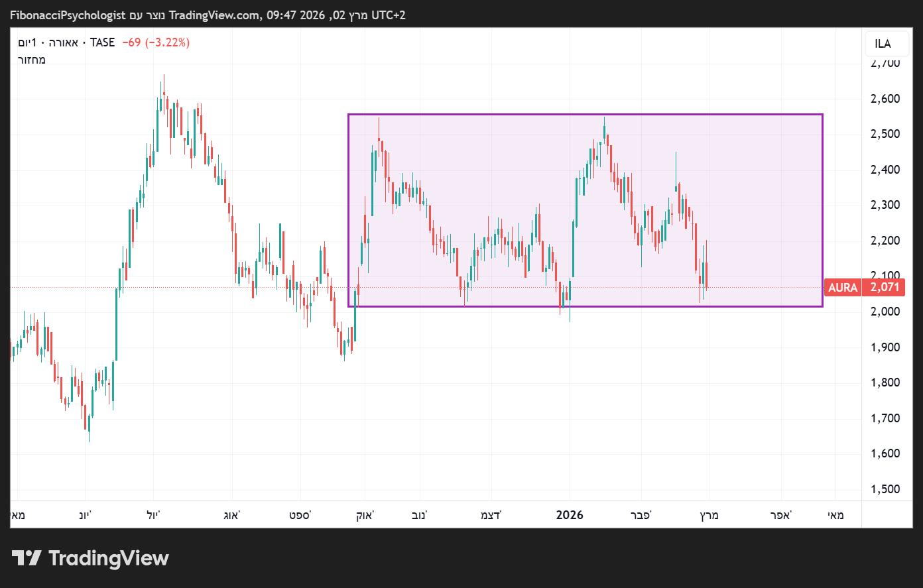Click the UTC+2 timezone text
The width and height of the screenshot is (923, 588).
click(388, 15)
